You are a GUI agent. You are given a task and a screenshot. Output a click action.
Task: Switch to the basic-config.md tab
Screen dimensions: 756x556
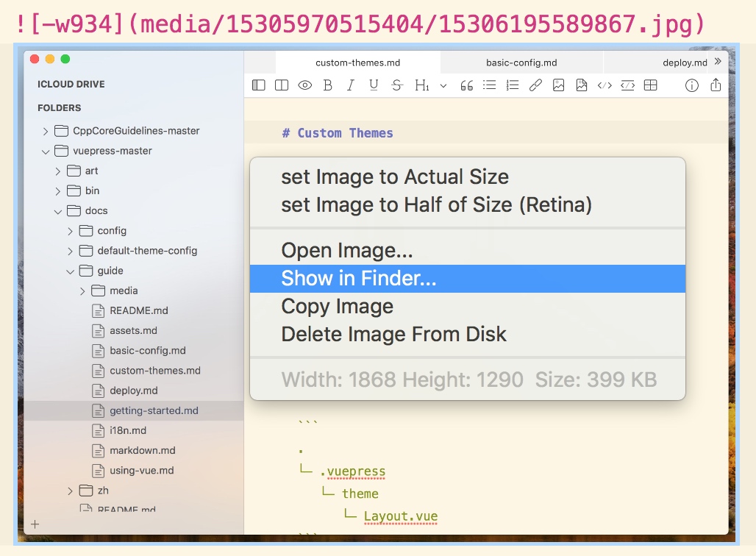[521, 63]
